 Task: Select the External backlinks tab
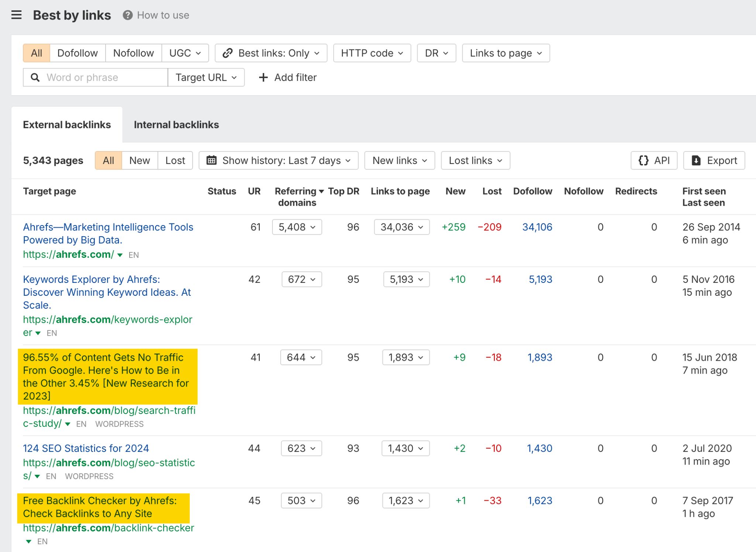[x=67, y=124]
